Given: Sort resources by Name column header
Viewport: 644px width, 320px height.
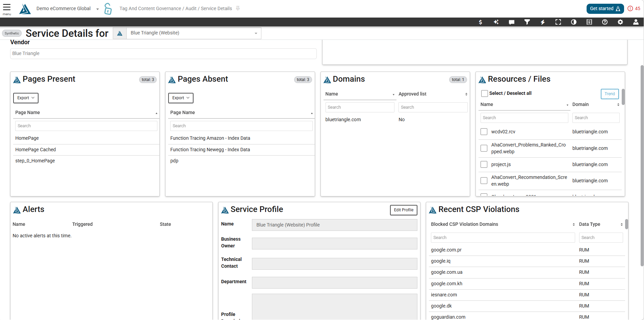Looking at the screenshot, I should pos(524,105).
